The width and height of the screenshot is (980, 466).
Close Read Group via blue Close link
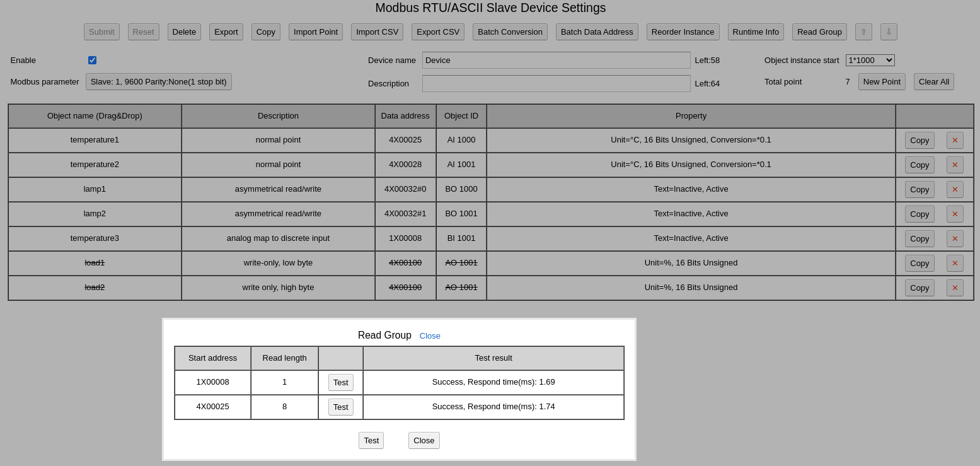coord(430,335)
